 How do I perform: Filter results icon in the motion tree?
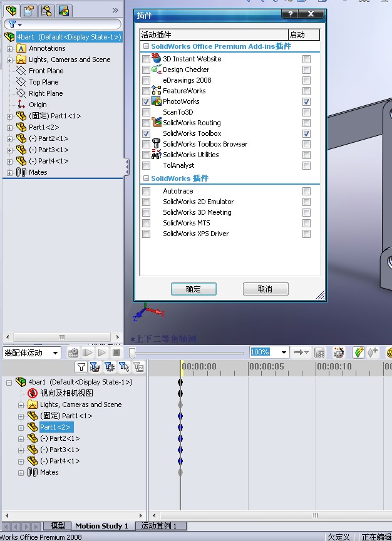point(139,367)
